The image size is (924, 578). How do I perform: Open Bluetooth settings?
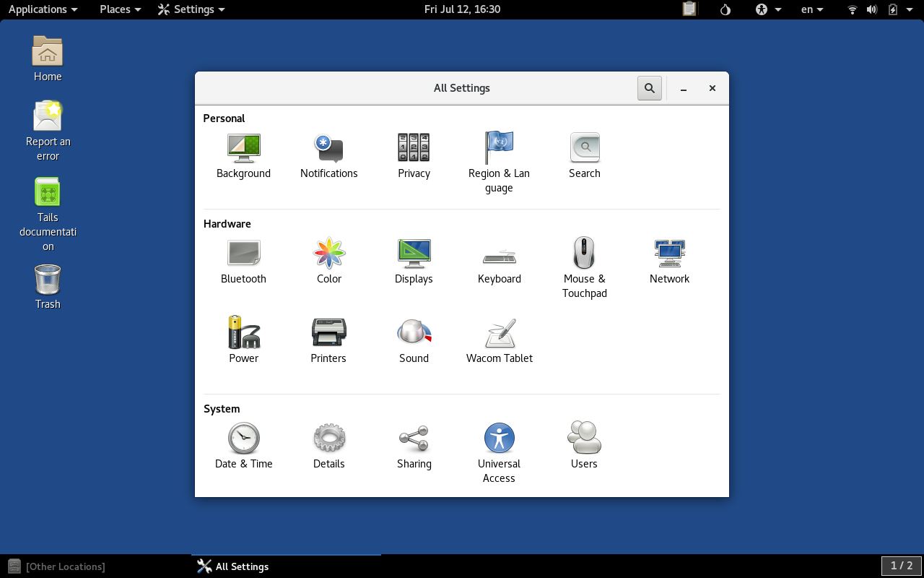243,261
